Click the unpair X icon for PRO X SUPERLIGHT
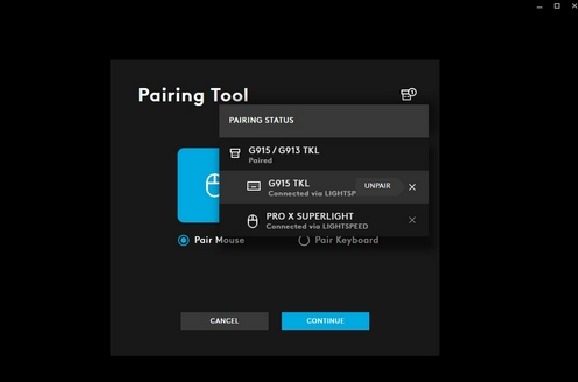This screenshot has width=578, height=382. click(x=412, y=220)
